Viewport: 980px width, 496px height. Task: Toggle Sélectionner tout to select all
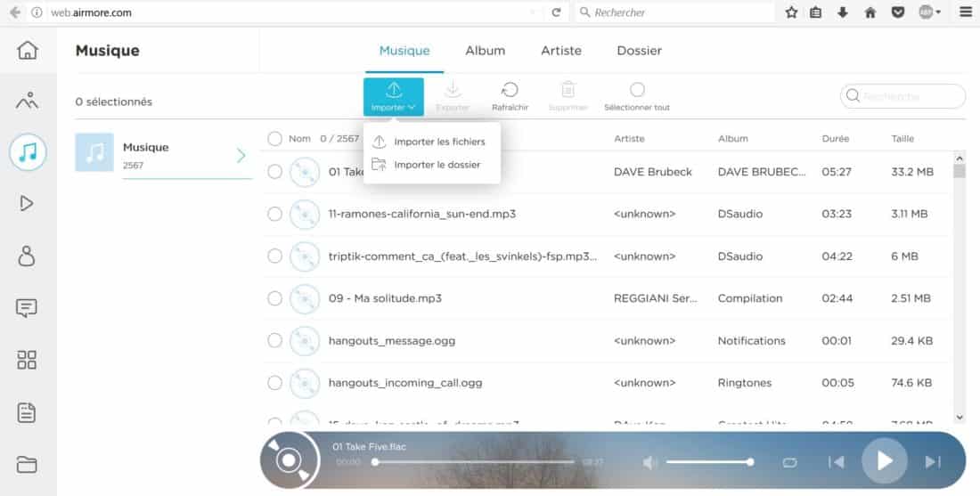pos(636,90)
